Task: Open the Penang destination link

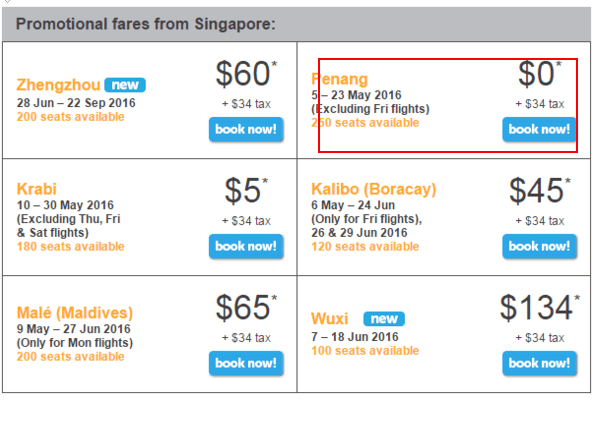Action: point(339,79)
